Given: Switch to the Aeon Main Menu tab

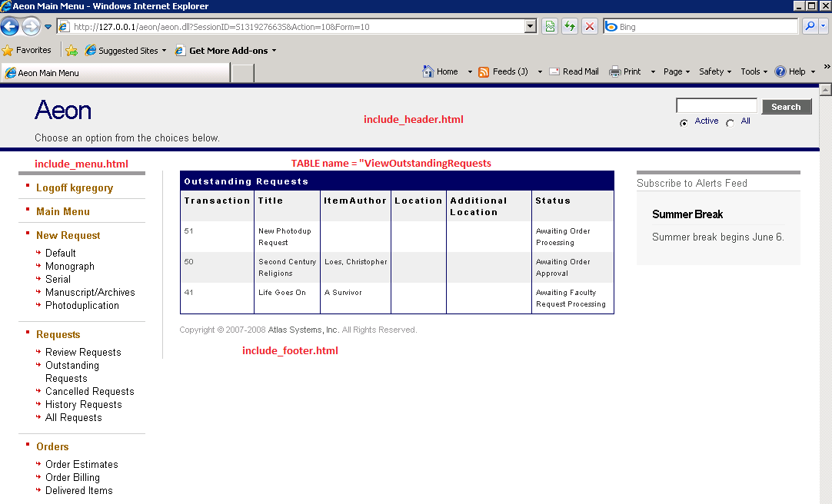Looking at the screenshot, I should [115, 73].
